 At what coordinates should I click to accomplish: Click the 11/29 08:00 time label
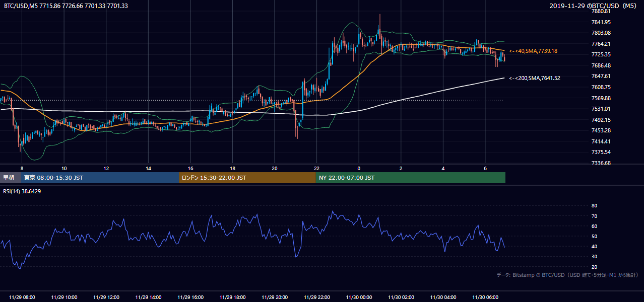pyautogui.click(x=22, y=297)
